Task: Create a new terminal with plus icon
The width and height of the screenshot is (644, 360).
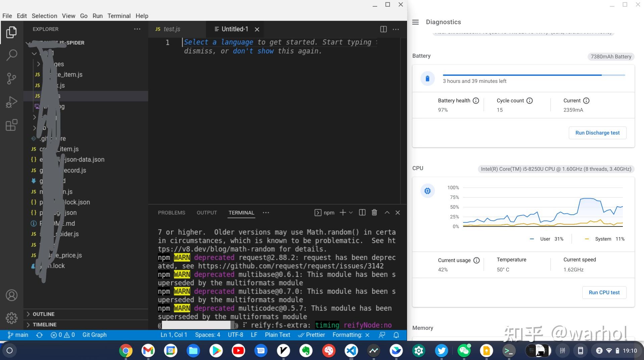Action: click(x=343, y=212)
